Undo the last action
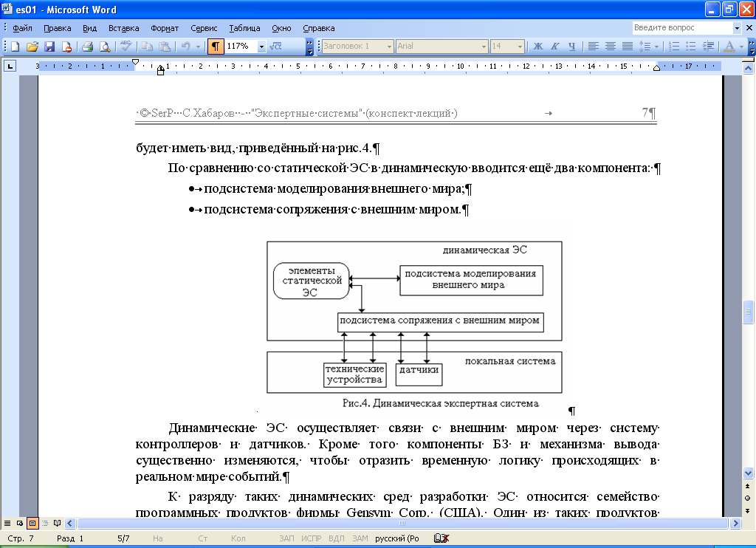 point(185,47)
